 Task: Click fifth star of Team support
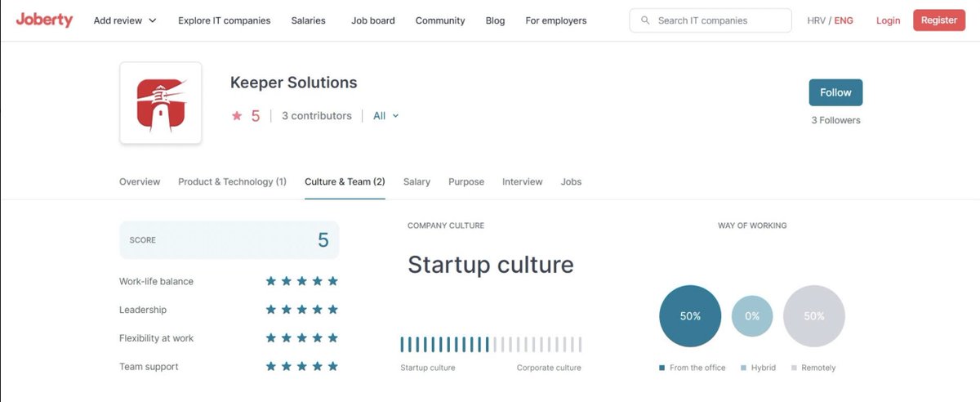[332, 367]
